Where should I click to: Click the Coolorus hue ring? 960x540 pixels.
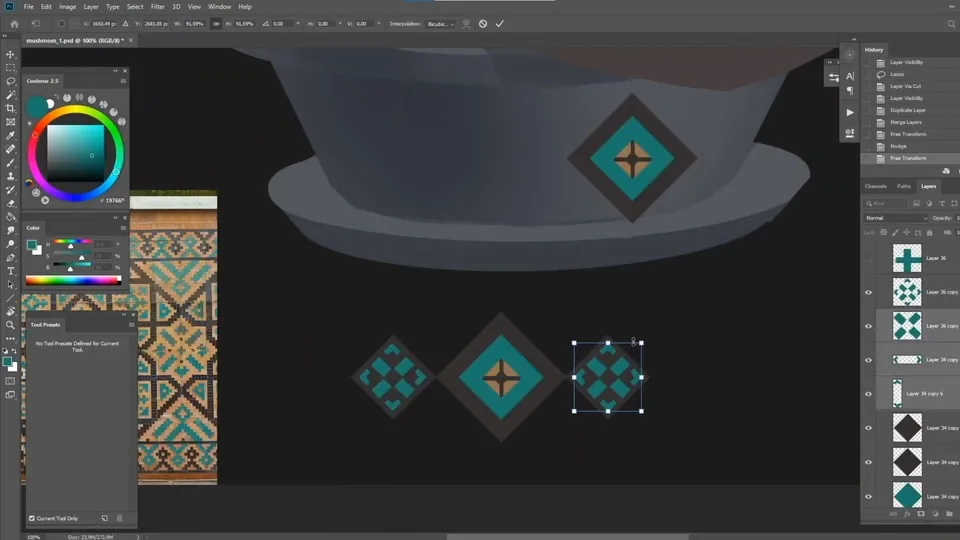75,110
